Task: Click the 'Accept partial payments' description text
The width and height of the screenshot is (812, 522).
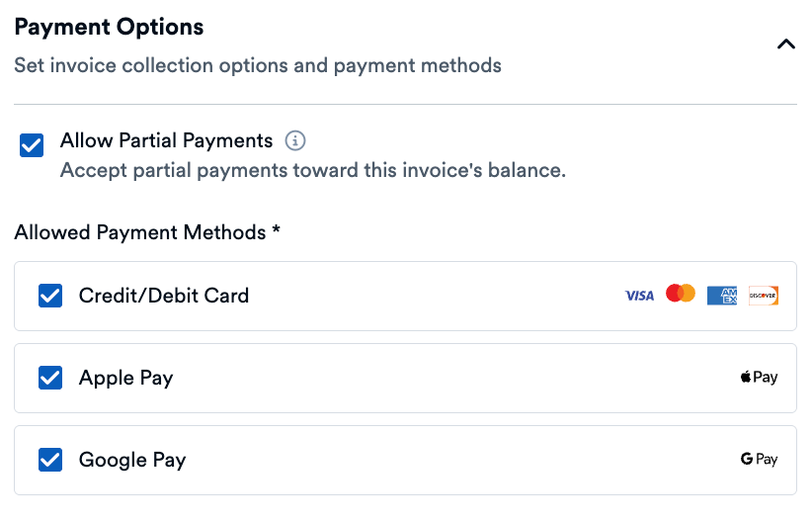Action: tap(312, 170)
